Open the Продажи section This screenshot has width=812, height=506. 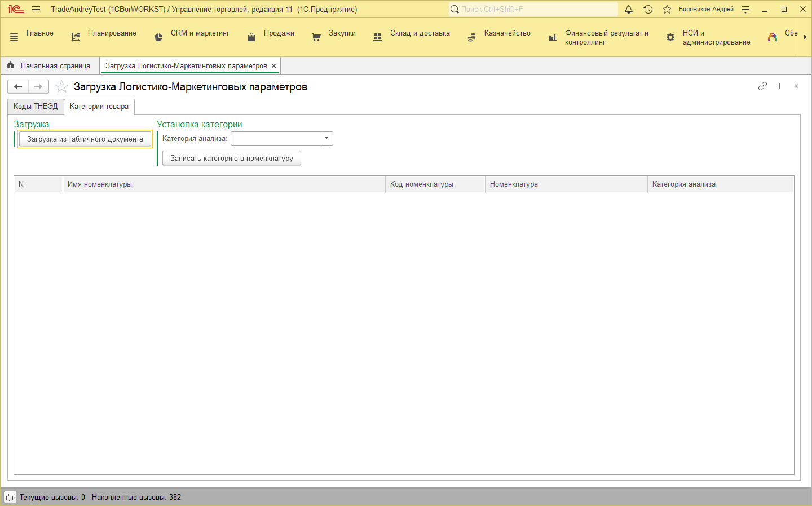279,33
